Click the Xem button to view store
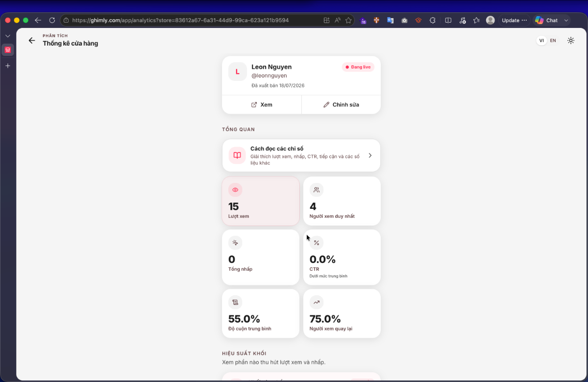The image size is (588, 382). coord(262,104)
